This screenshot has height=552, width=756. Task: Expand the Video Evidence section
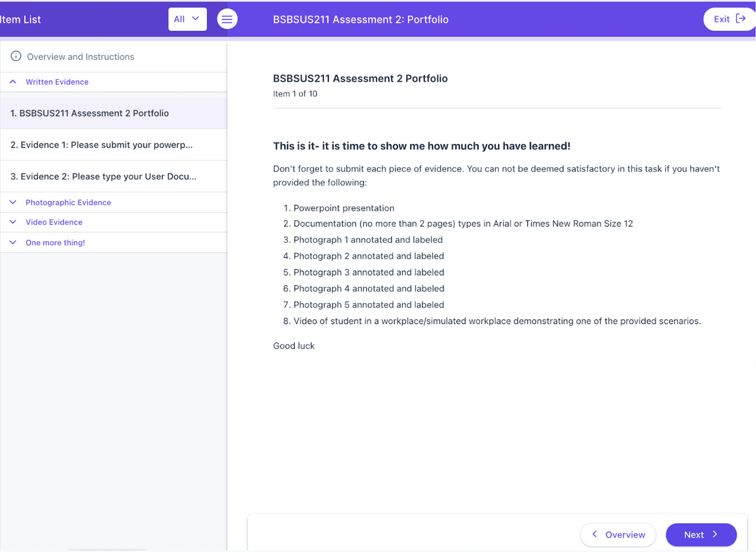point(13,222)
